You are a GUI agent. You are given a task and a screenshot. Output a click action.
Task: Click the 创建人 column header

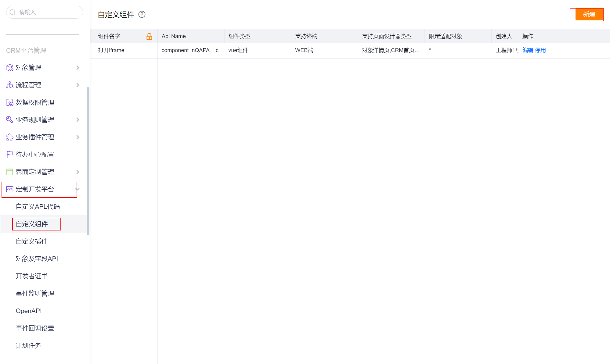click(505, 36)
